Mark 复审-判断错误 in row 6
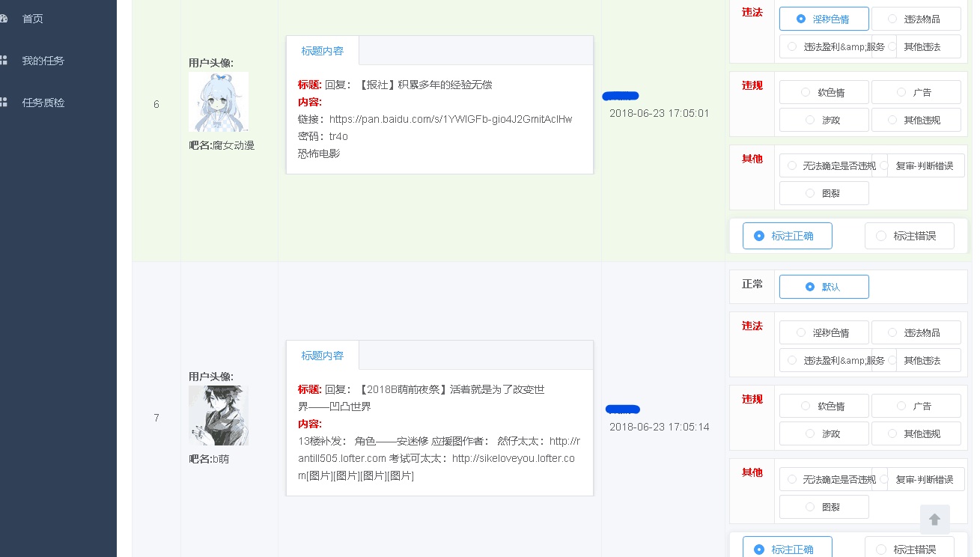The image size is (980, 557). point(926,165)
